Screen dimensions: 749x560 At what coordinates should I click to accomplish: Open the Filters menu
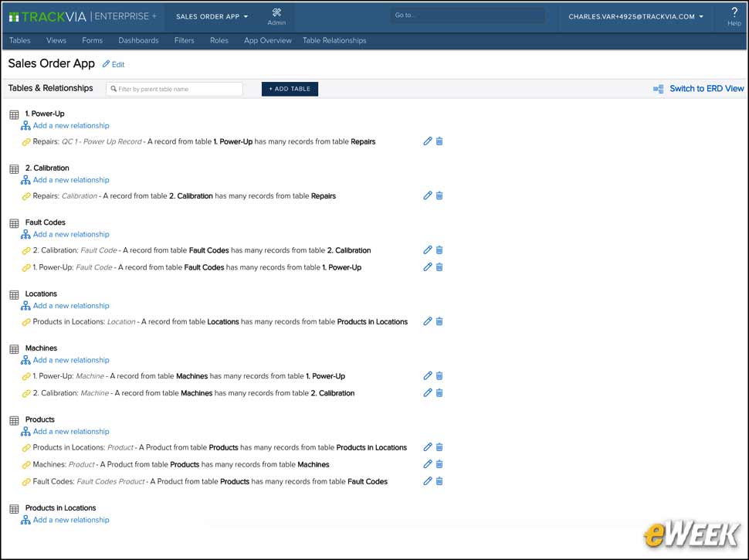185,41
